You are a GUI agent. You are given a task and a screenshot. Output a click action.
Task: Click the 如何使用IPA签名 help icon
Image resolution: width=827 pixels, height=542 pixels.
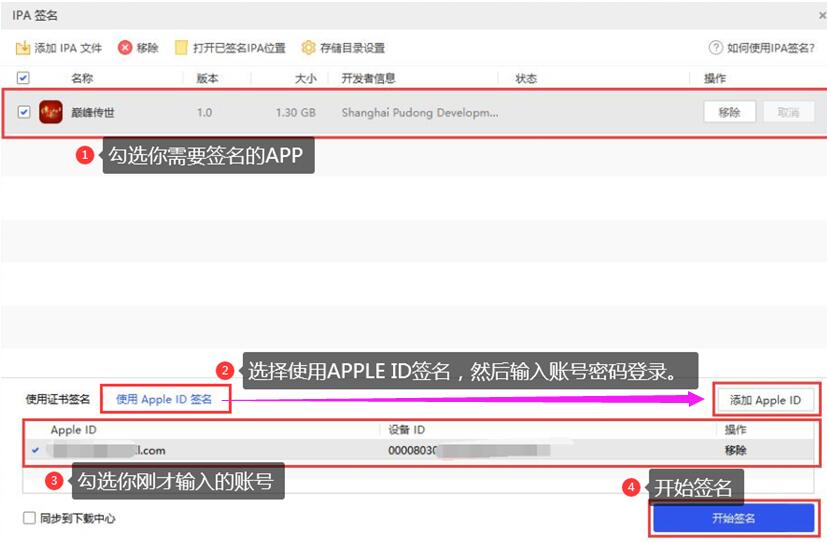pos(715,48)
